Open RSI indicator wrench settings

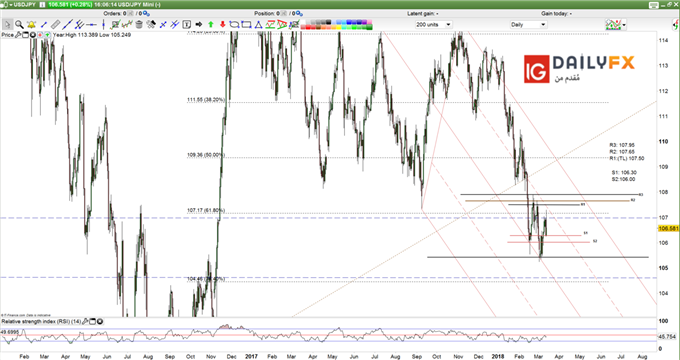click(x=85, y=321)
